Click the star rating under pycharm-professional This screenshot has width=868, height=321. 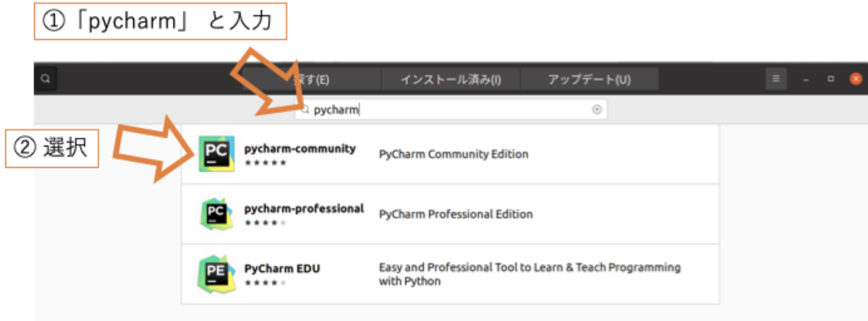[265, 223]
